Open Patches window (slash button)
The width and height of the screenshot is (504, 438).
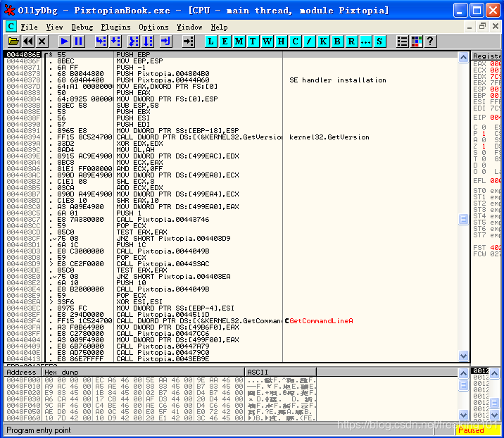pos(309,41)
